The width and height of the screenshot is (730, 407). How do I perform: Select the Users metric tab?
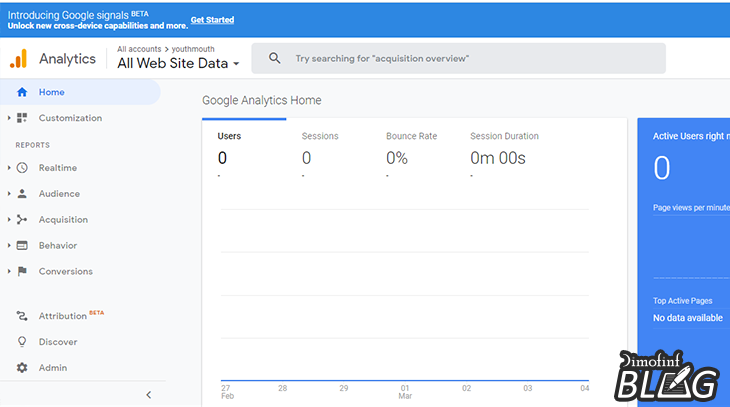[x=244, y=149]
